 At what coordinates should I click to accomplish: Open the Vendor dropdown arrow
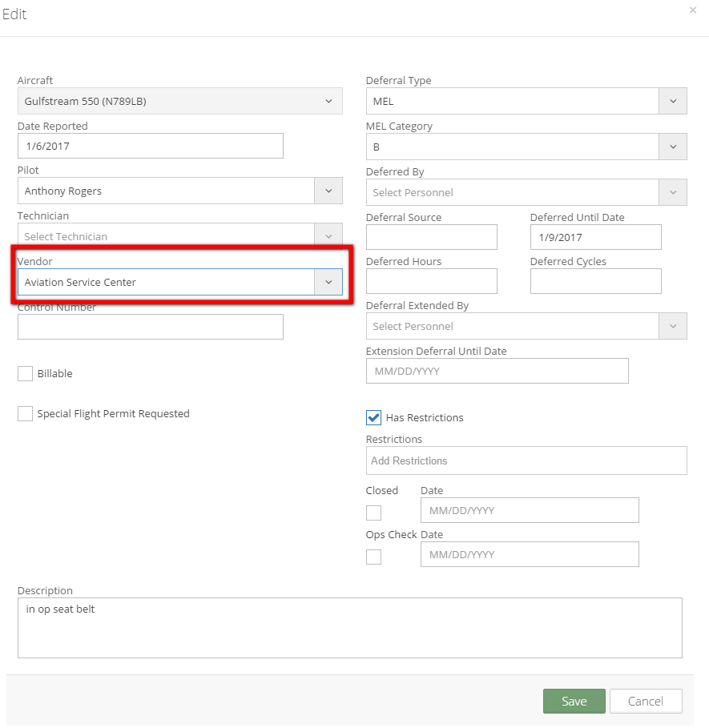[x=328, y=282]
